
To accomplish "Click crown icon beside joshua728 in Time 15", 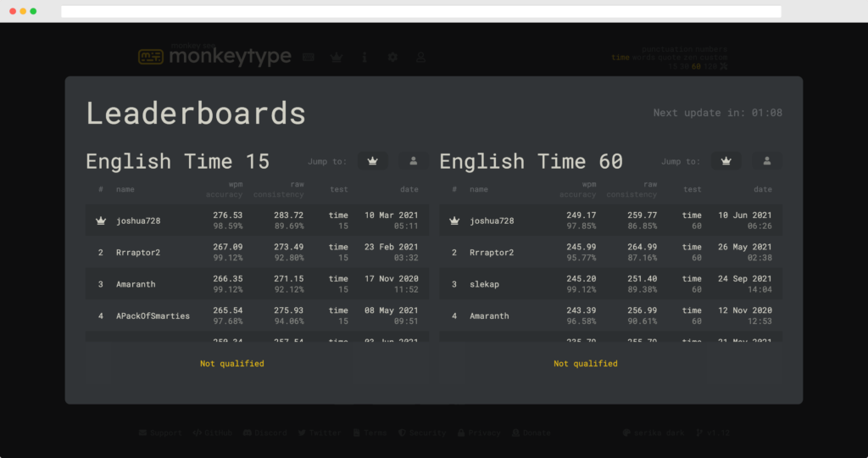I will (101, 221).
